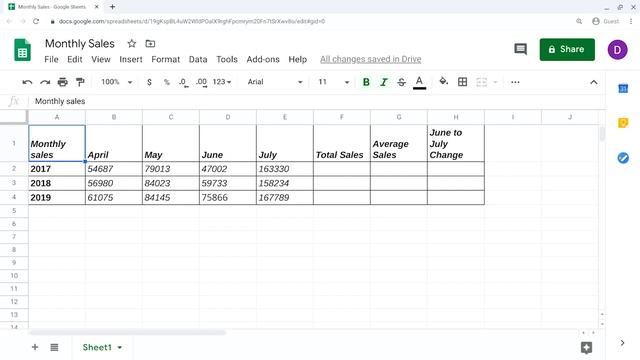
Task: Click the Print icon
Action: tap(62, 82)
